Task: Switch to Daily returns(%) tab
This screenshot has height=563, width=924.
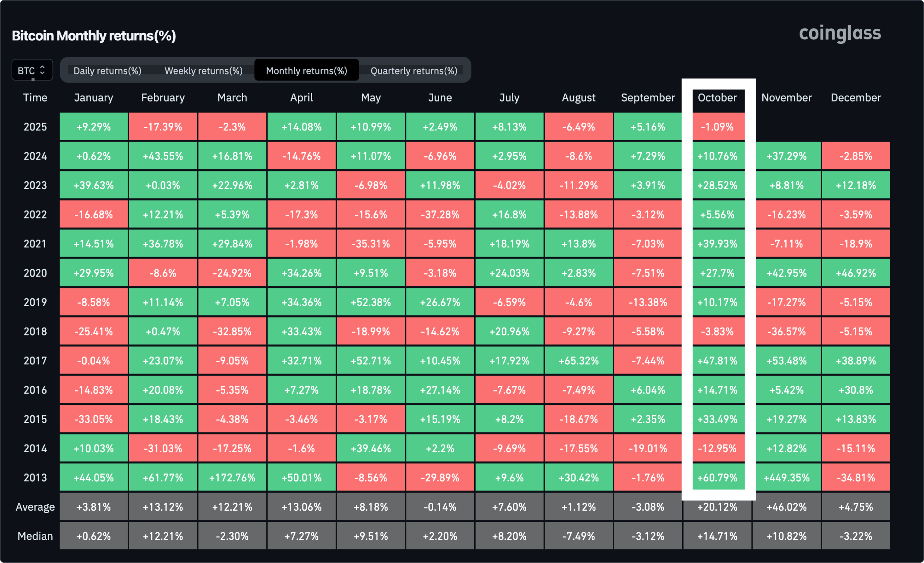Action: [107, 70]
